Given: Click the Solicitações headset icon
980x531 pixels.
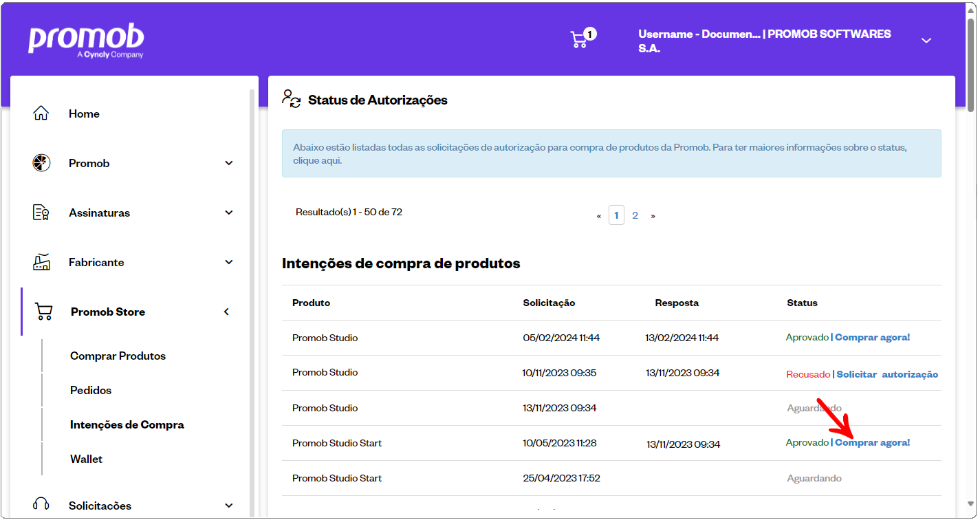Looking at the screenshot, I should click(x=41, y=504).
